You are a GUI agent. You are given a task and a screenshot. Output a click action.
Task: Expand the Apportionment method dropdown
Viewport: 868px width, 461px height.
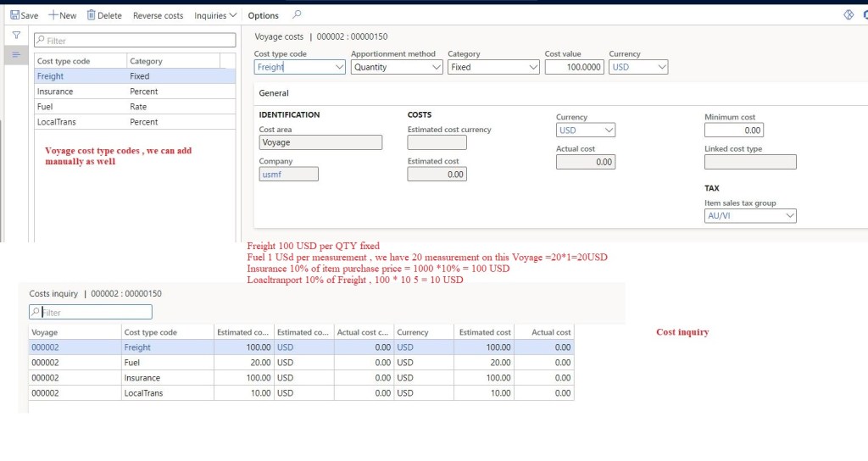click(x=437, y=67)
